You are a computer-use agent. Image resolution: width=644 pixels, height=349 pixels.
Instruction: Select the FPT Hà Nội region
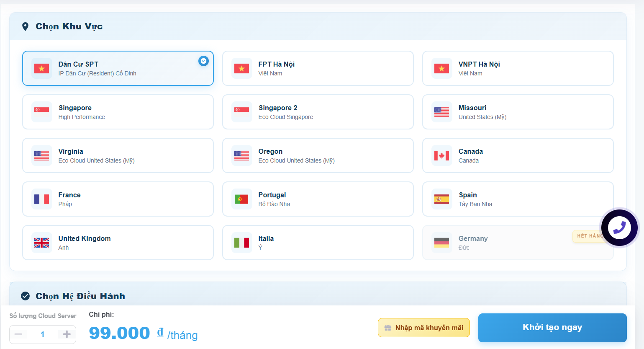[x=318, y=68]
